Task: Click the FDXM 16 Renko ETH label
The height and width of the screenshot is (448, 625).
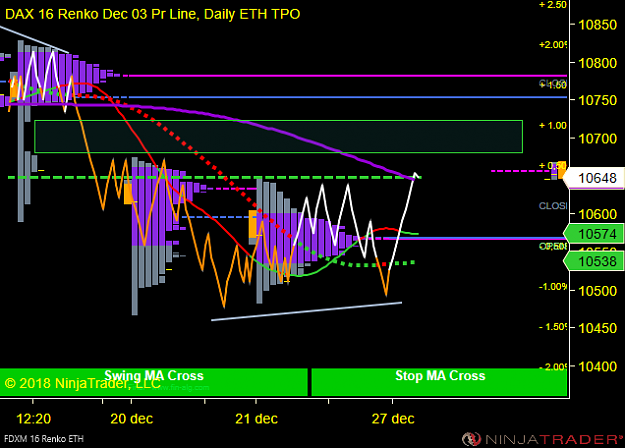Action: coord(44,439)
